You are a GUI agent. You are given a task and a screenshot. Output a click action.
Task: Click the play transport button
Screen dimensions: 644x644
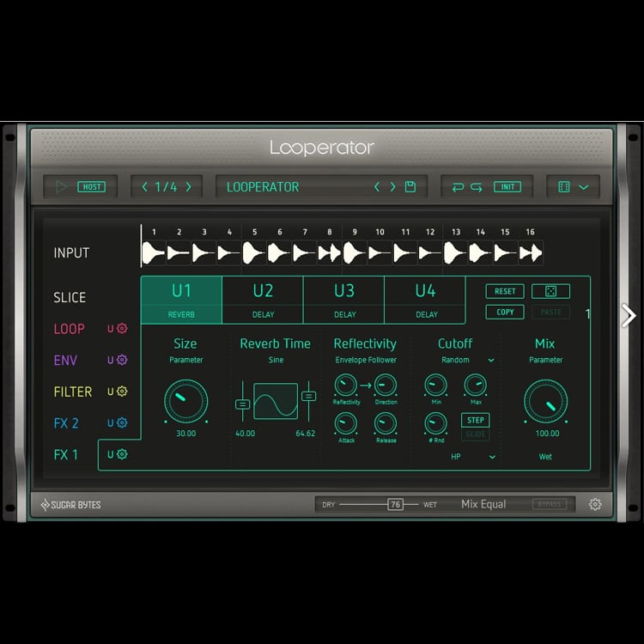pos(61,187)
